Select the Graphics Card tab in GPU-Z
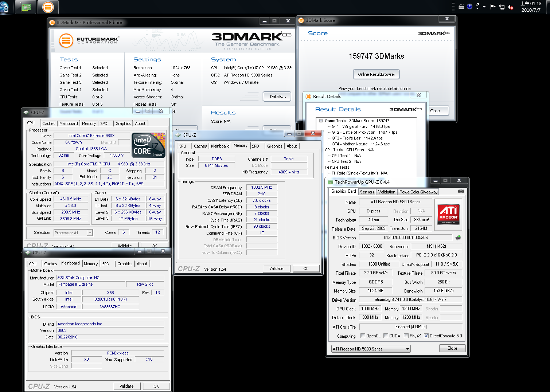Image resolution: width=550 pixels, height=392 pixels. tap(343, 191)
